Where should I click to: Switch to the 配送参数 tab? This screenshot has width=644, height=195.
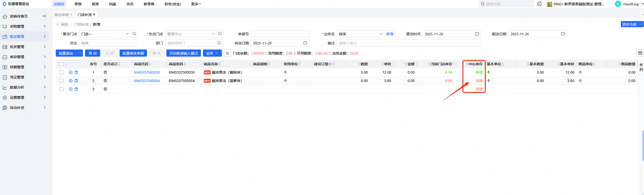(x=62, y=15)
